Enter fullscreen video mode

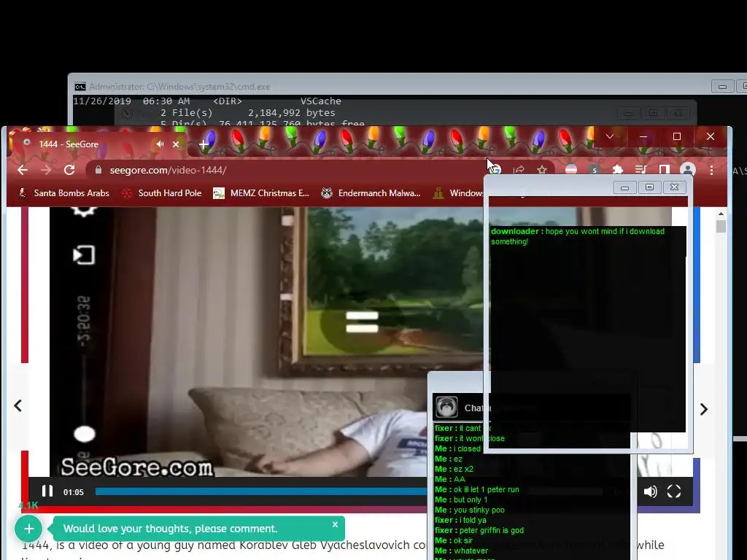[x=674, y=491]
